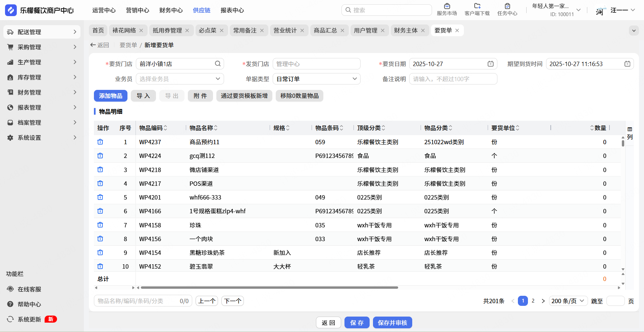Open 在线客服 online support
This screenshot has width=644, height=332.
29,289
